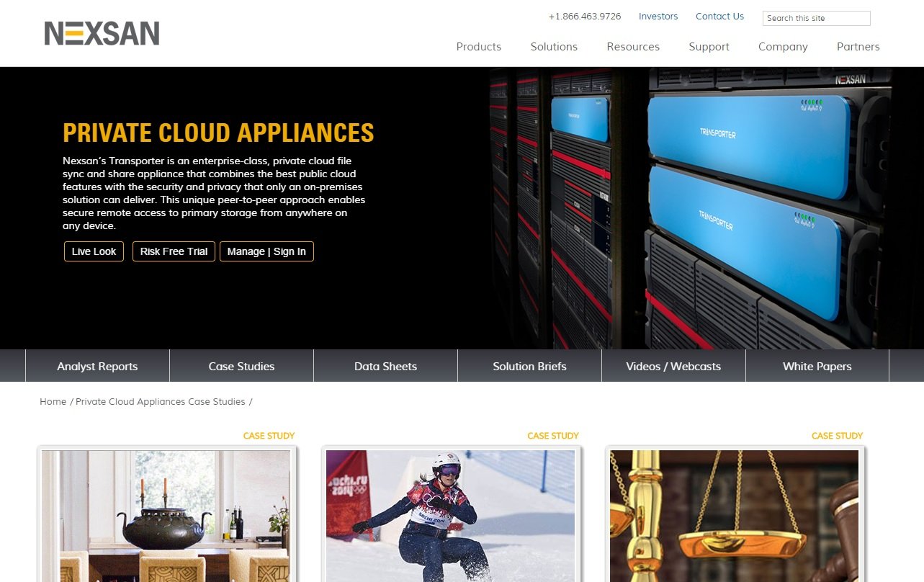Open the Partners menu
Viewport: 924px width, 582px height.
(858, 47)
